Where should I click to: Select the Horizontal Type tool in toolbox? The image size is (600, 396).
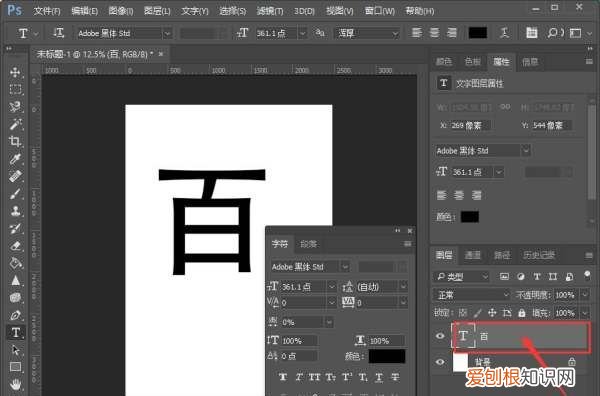coord(15,332)
